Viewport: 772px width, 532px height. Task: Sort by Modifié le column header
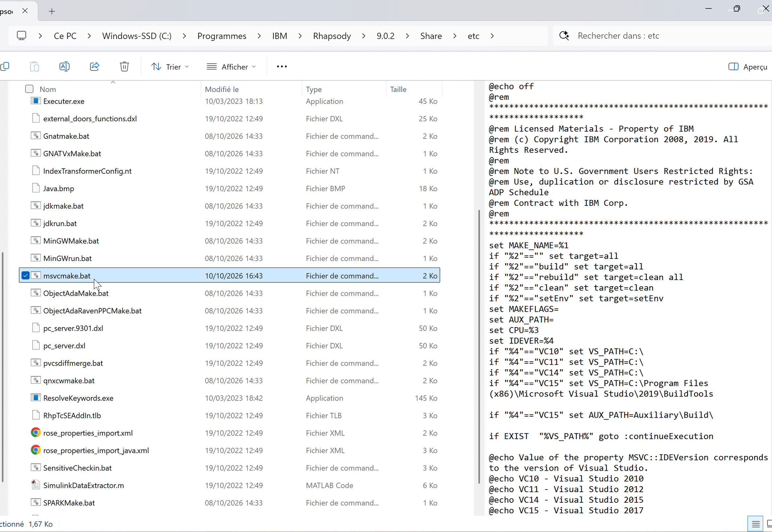[251, 89]
